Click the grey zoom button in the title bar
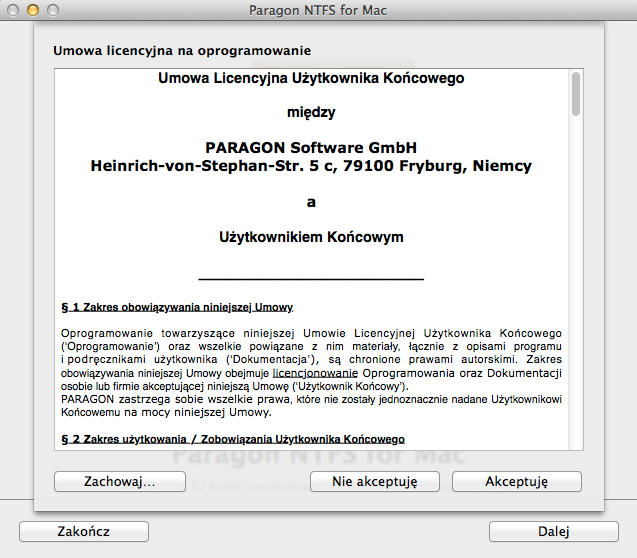The image size is (637, 558). 53,10
